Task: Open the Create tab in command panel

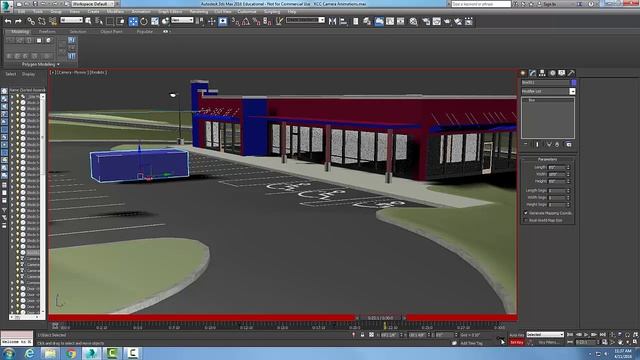Action: (x=523, y=73)
